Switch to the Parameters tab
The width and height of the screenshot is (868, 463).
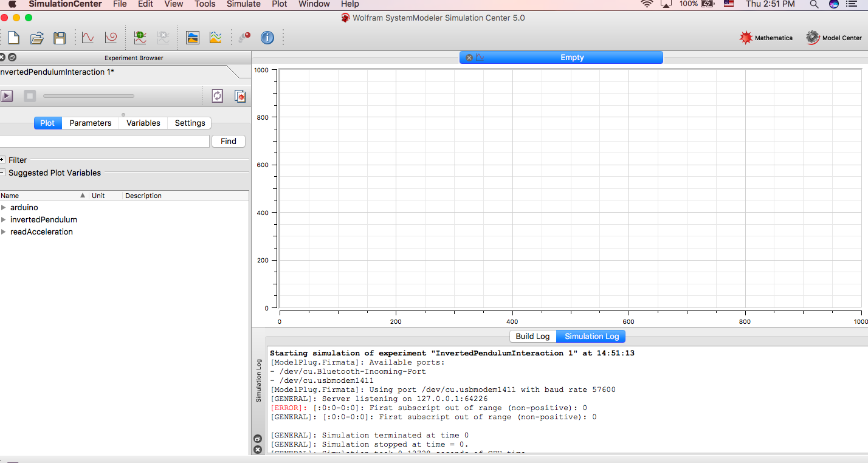91,123
